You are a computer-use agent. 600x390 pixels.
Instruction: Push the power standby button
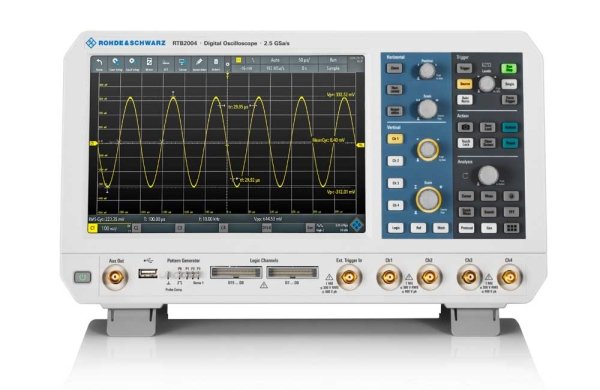pyautogui.click(x=83, y=277)
